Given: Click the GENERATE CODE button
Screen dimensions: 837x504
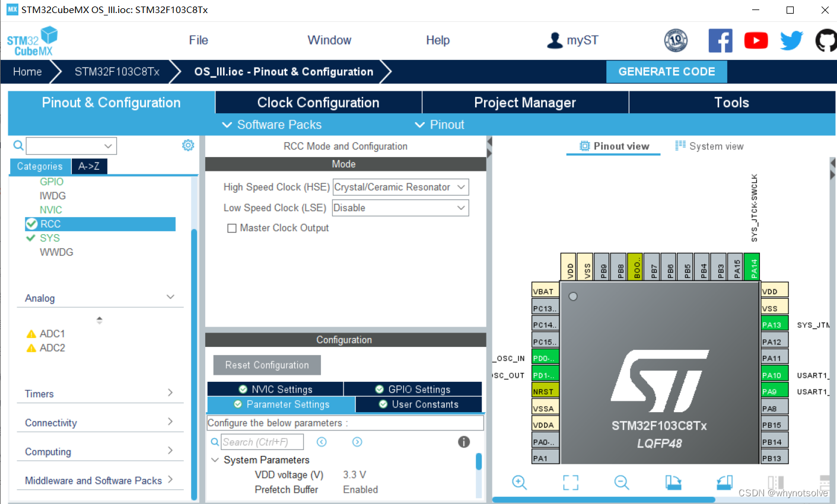Looking at the screenshot, I should click(667, 72).
